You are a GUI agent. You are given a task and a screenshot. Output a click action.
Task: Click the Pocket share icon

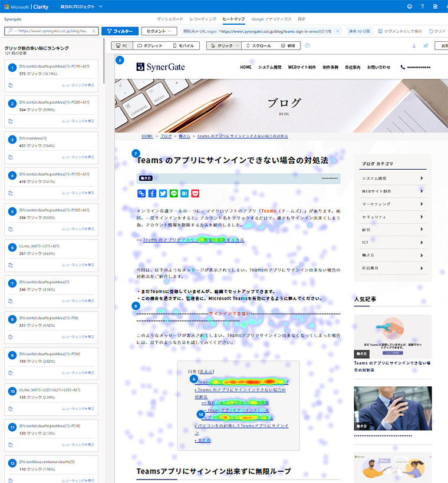point(195,193)
